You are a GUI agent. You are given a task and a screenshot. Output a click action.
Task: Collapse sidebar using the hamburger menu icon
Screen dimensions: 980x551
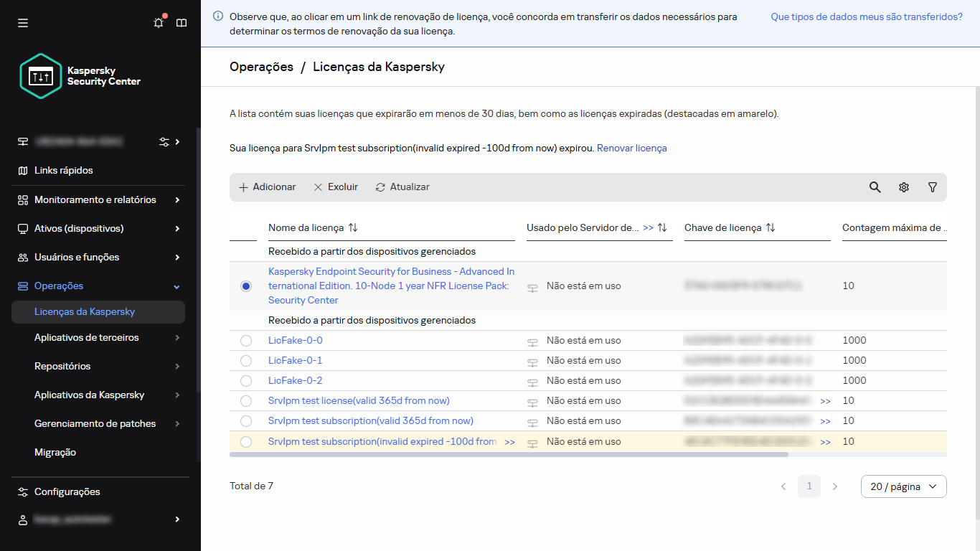tap(23, 23)
